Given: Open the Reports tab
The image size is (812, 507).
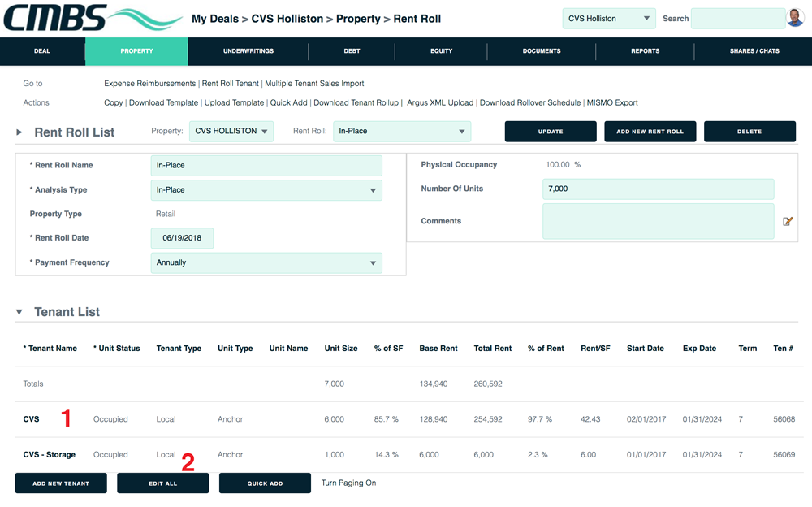Looking at the screenshot, I should (x=646, y=51).
